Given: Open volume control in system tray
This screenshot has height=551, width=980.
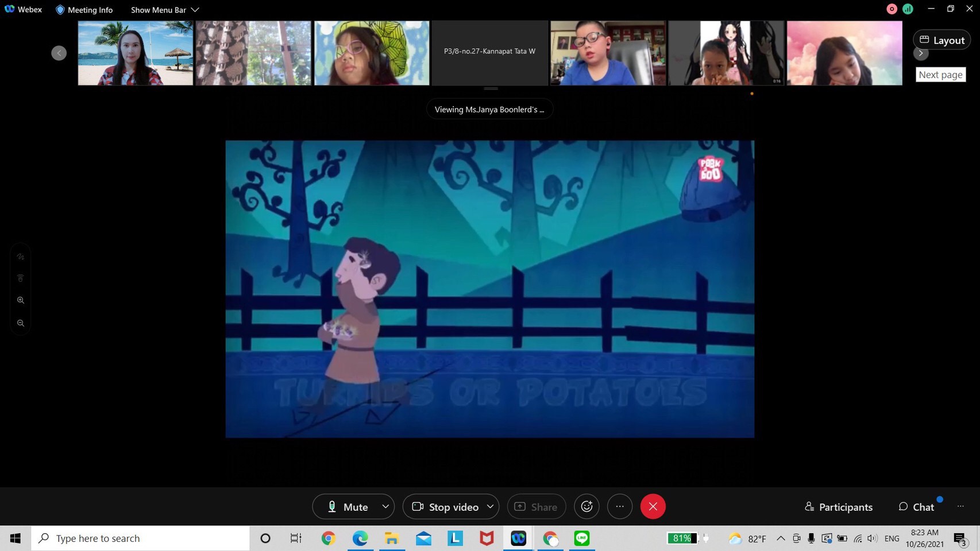Looking at the screenshot, I should coord(872,538).
